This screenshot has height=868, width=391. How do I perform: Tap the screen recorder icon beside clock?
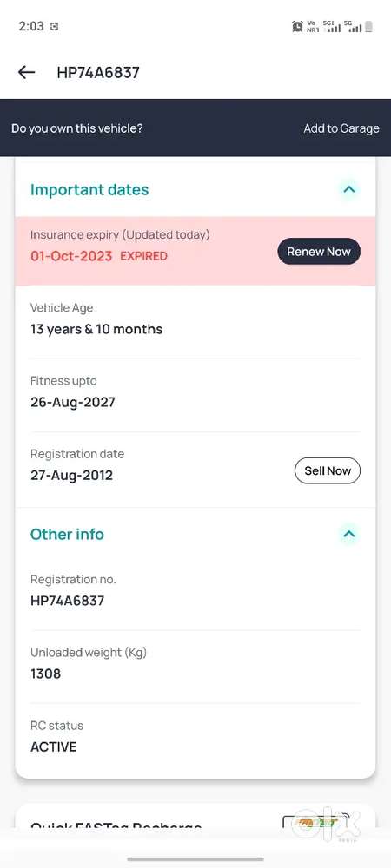(x=54, y=26)
